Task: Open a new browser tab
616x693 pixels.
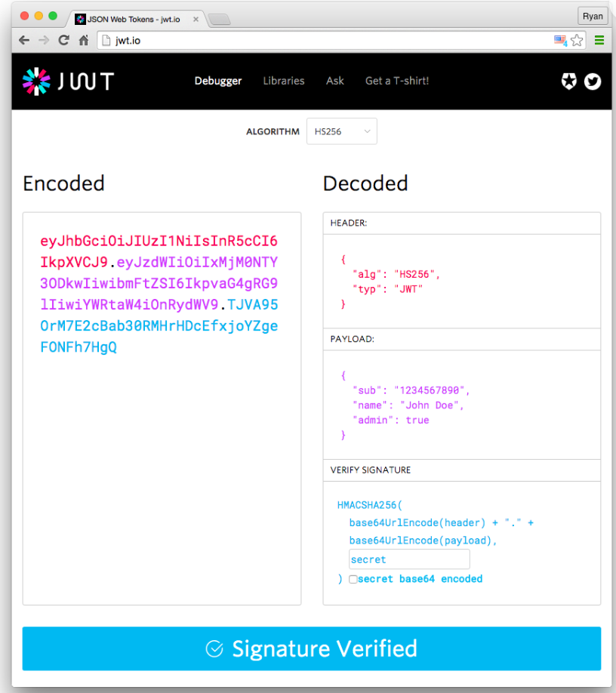Action: tap(219, 20)
